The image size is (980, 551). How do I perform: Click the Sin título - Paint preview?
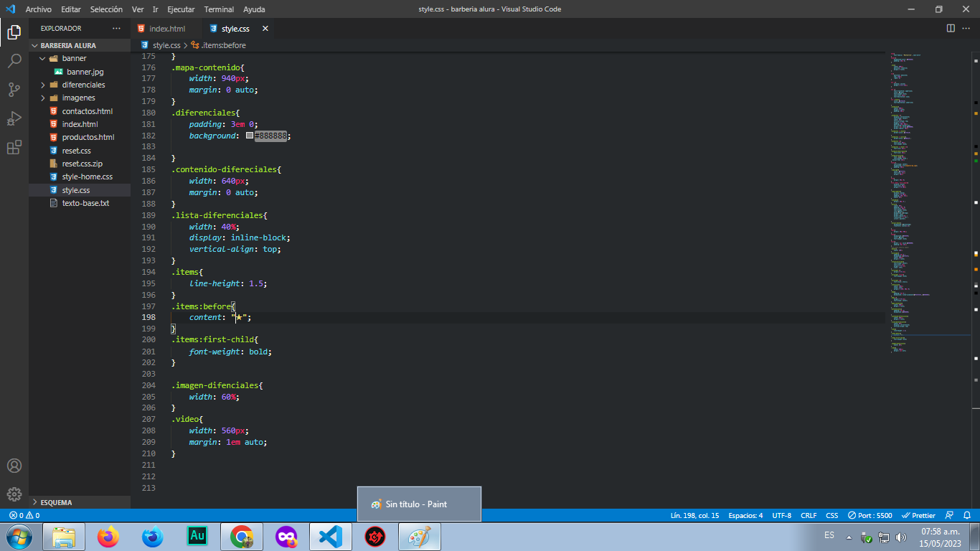click(x=419, y=504)
